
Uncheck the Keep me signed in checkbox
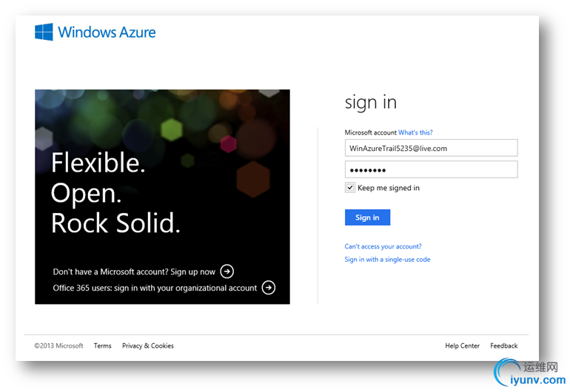click(x=349, y=188)
